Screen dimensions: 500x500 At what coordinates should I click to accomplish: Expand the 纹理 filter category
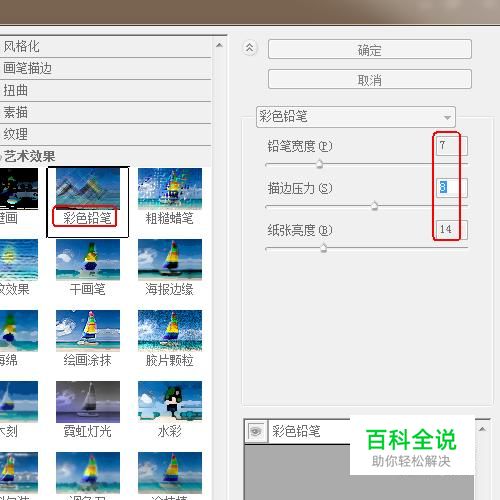tap(105, 134)
